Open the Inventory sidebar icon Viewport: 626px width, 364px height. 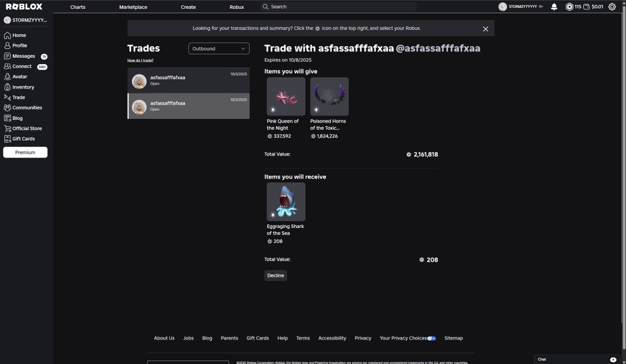[7, 87]
